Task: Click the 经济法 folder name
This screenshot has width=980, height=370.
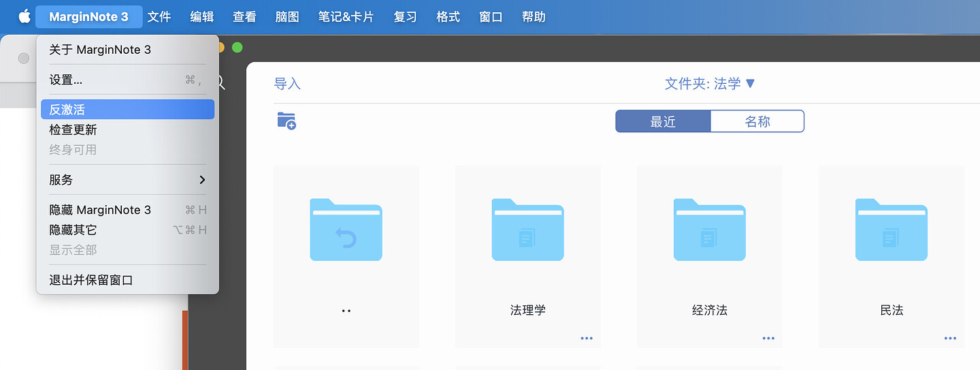Action: click(709, 310)
